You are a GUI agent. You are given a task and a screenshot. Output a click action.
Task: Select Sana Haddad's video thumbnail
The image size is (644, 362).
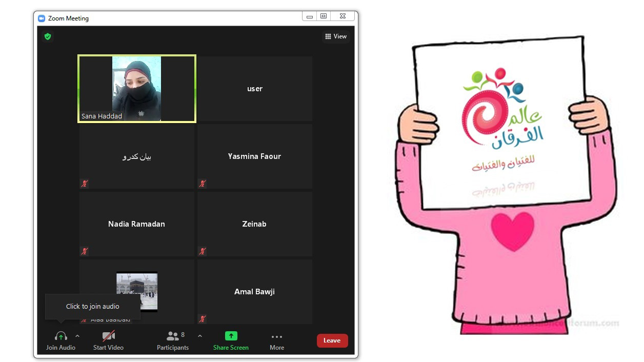pos(136,88)
